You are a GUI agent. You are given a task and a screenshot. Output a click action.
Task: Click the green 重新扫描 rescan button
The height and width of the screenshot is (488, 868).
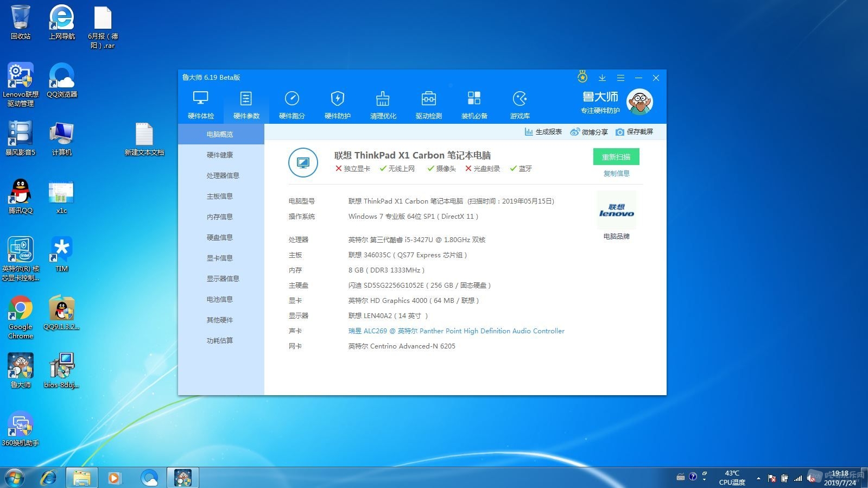(x=616, y=157)
